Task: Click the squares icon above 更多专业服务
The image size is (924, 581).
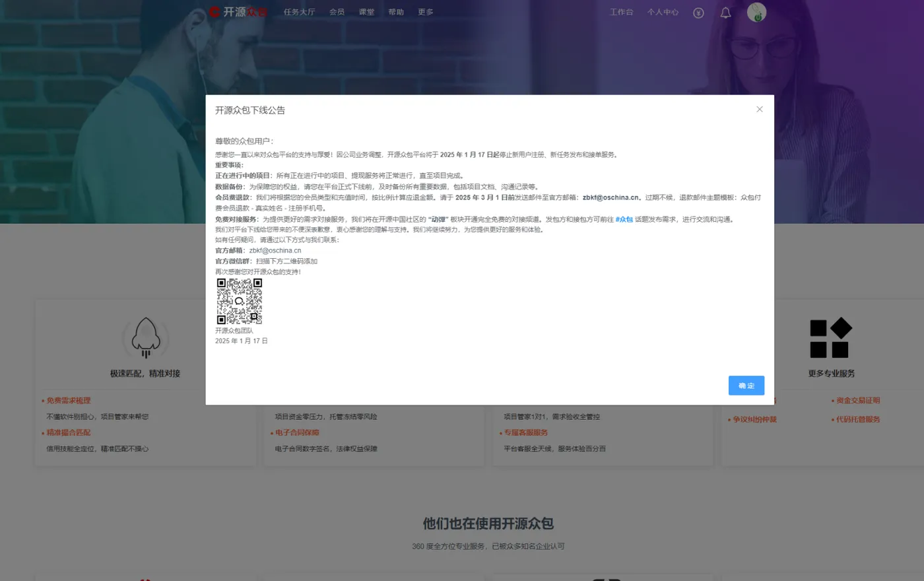Action: (x=831, y=337)
